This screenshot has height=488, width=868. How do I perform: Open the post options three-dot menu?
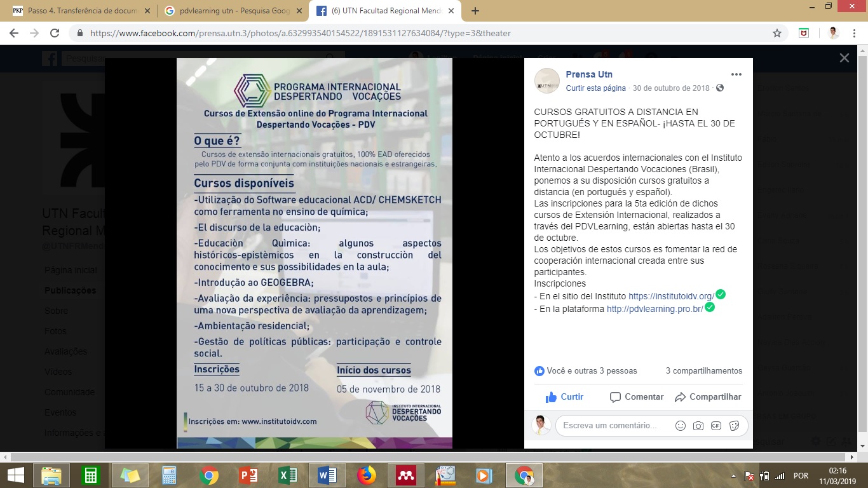coord(736,74)
